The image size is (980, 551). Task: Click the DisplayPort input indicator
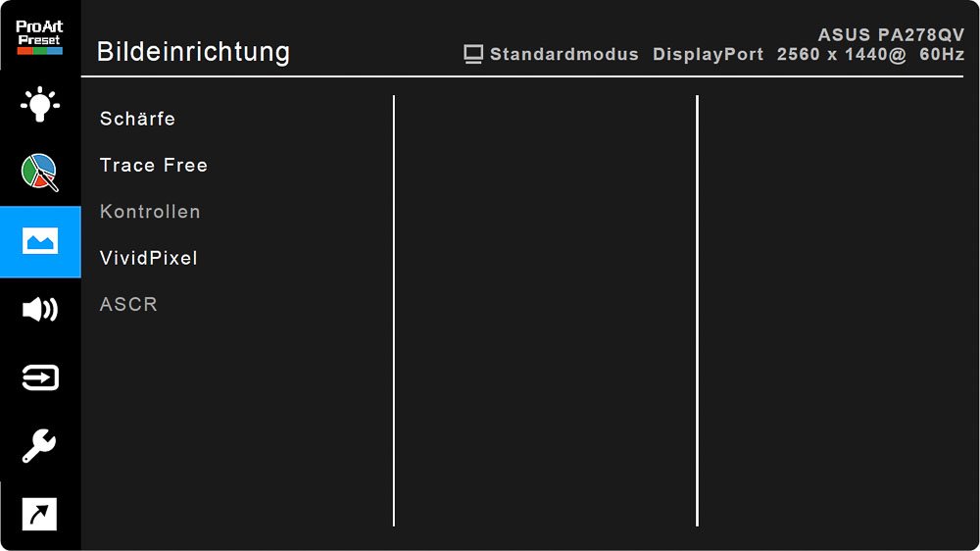coord(709,55)
